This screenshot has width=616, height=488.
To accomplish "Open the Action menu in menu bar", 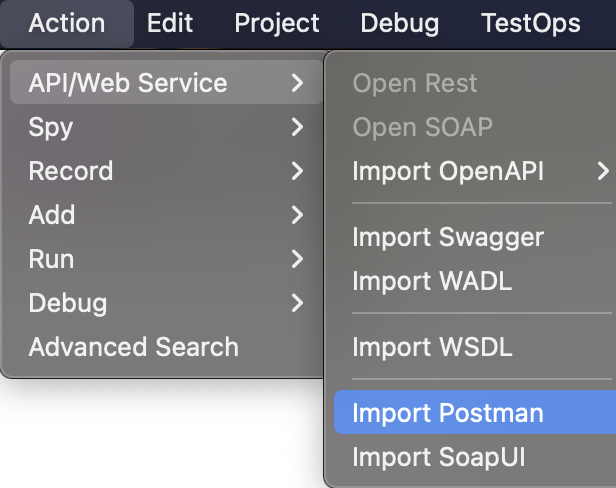I will coord(67,23).
